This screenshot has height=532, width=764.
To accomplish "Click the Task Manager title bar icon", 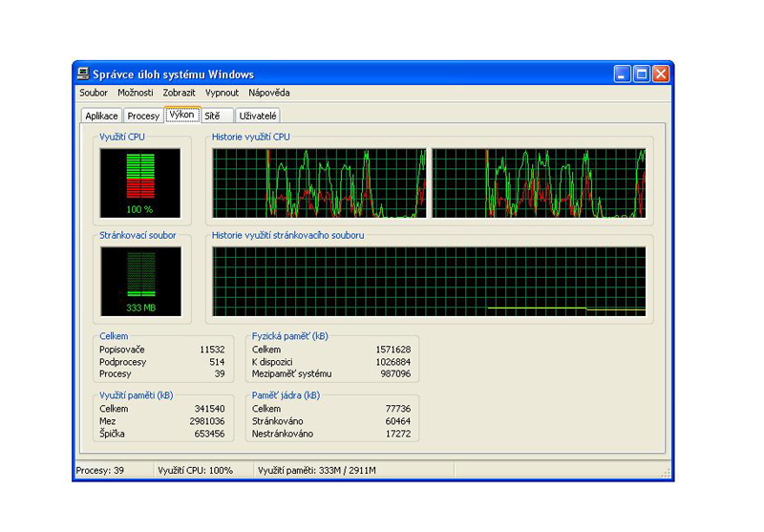I will click(83, 74).
